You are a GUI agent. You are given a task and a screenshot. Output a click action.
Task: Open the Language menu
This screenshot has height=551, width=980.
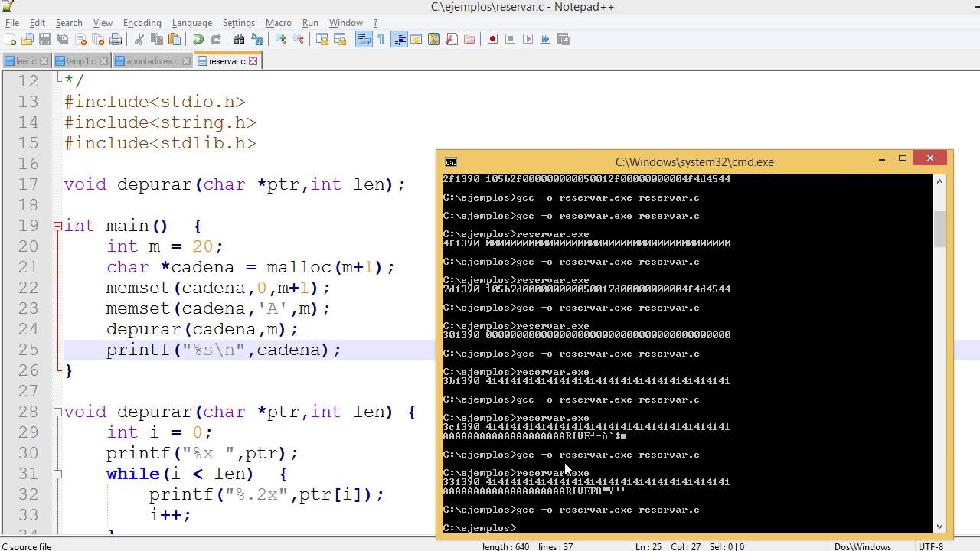[x=192, y=22]
